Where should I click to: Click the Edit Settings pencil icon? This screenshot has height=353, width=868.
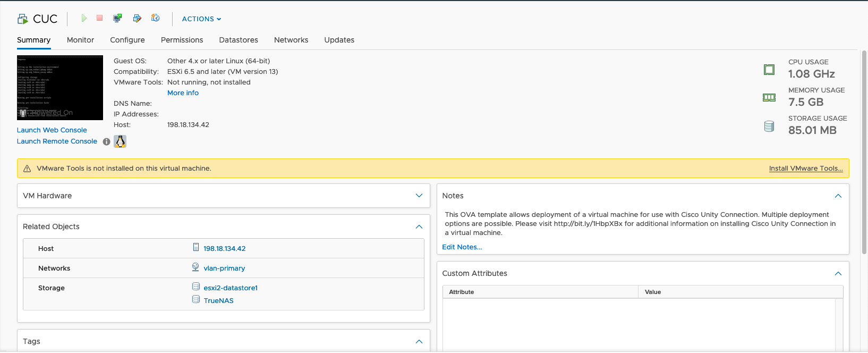[137, 18]
